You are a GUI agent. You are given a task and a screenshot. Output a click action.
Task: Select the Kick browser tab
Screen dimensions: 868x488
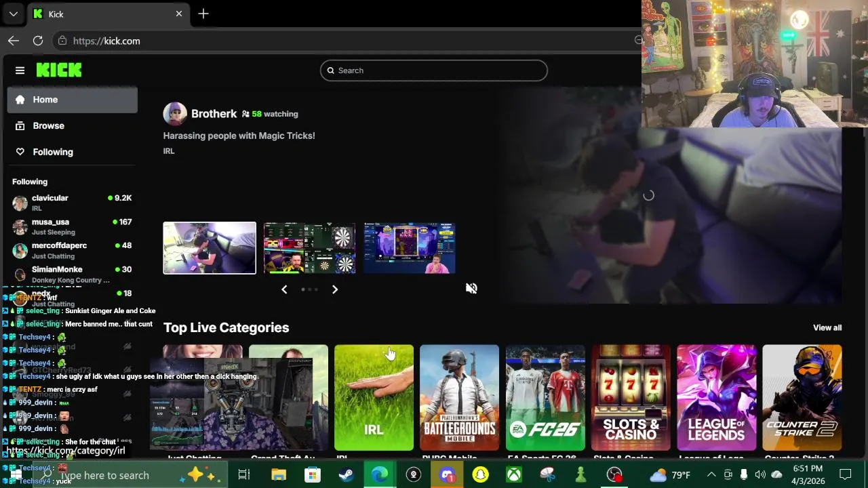coord(108,14)
